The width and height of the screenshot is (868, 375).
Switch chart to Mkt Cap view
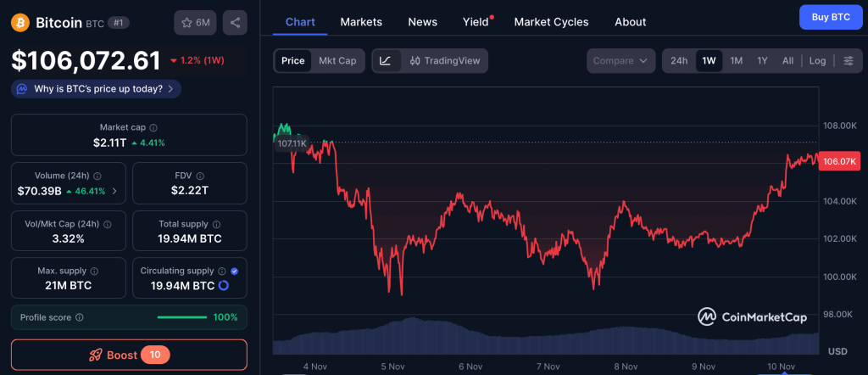click(337, 61)
